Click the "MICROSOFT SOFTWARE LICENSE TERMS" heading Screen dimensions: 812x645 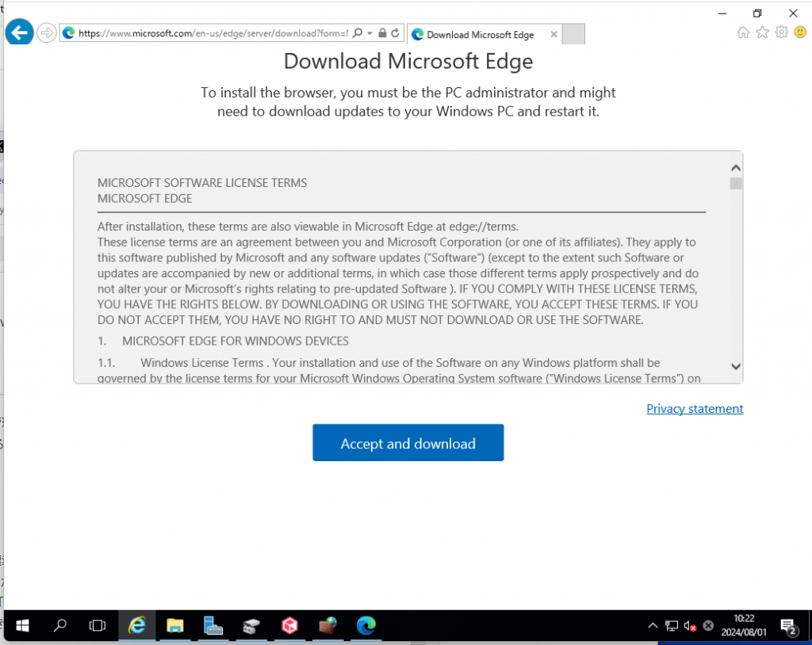202,183
